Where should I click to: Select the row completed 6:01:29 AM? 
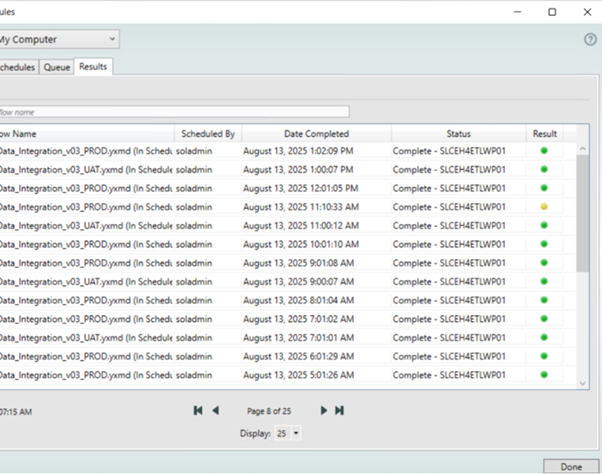coord(288,357)
